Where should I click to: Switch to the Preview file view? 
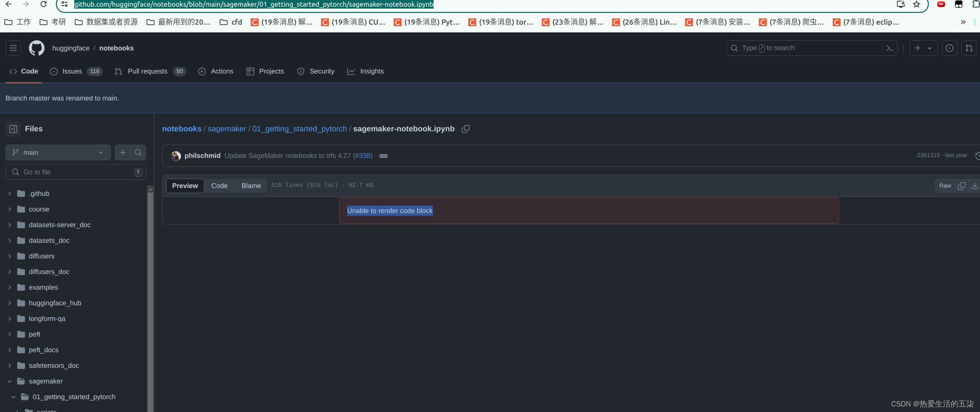click(x=185, y=186)
